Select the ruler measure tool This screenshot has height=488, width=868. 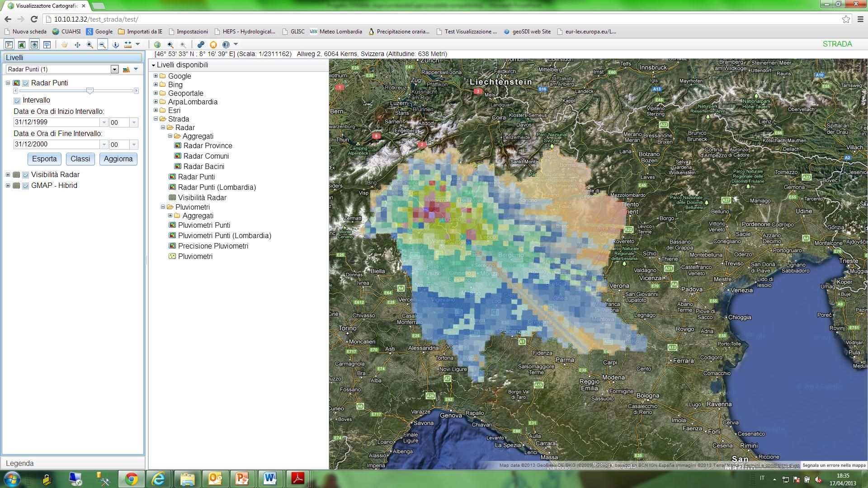coord(128,44)
